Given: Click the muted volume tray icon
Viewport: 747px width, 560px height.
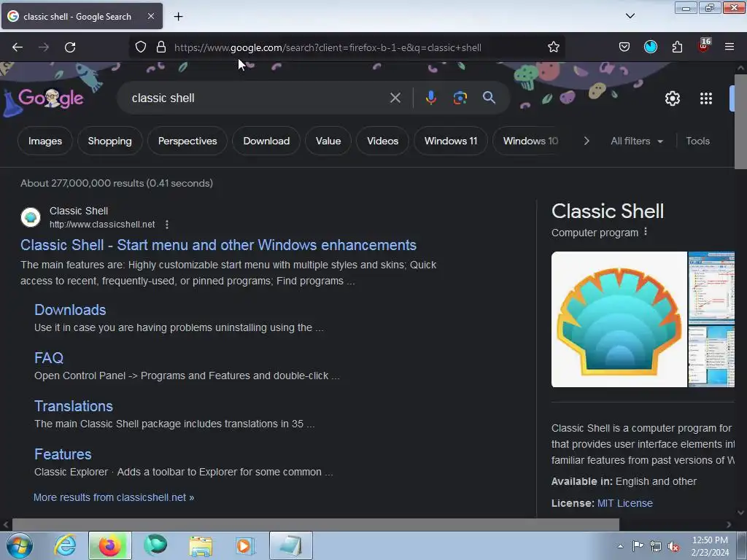Looking at the screenshot, I should pyautogui.click(x=673, y=546).
